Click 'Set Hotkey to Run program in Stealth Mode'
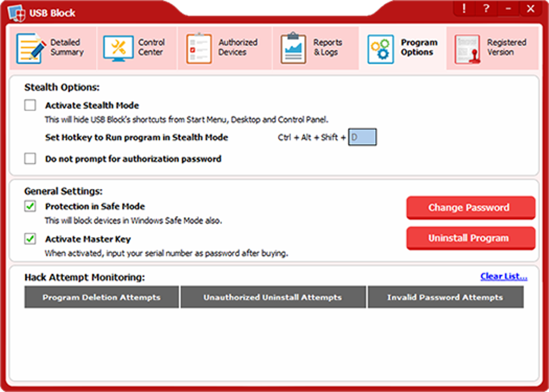Screen dimensions: 549x392 tap(137, 138)
